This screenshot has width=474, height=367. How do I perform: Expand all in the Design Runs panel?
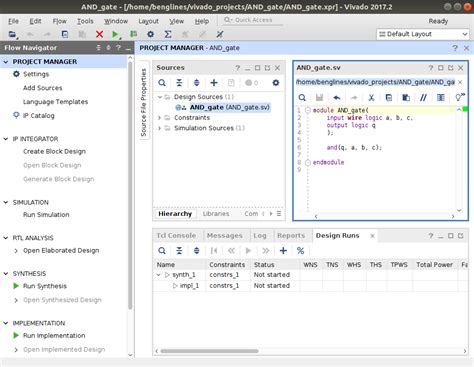point(197,250)
